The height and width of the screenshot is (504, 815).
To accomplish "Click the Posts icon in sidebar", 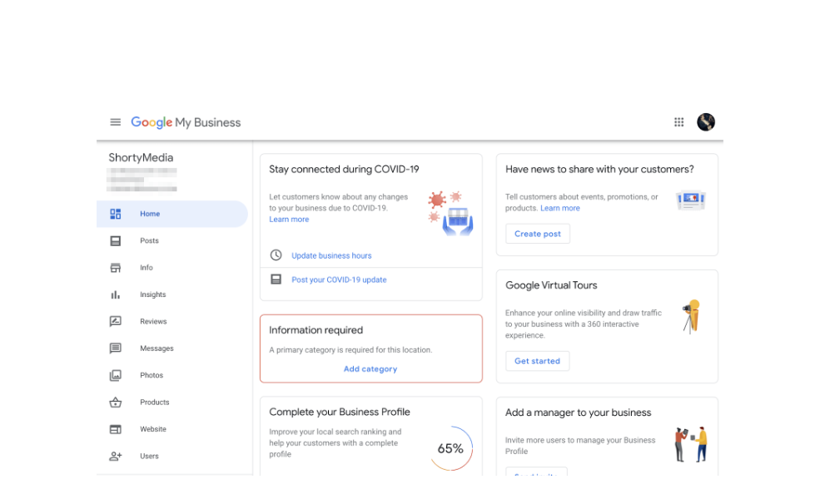I will coord(116,241).
